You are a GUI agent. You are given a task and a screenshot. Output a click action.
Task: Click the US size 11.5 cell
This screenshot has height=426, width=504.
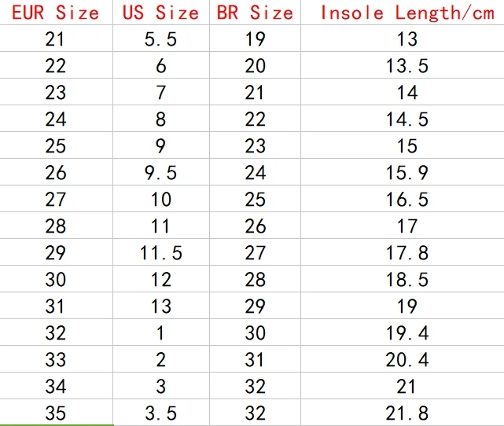point(161,252)
